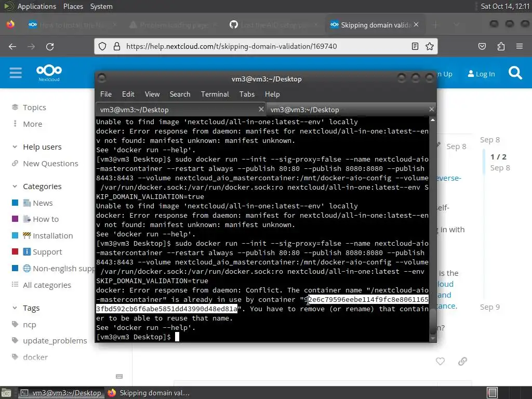
Task: Open the list all tabs chevron
Action: point(457,25)
